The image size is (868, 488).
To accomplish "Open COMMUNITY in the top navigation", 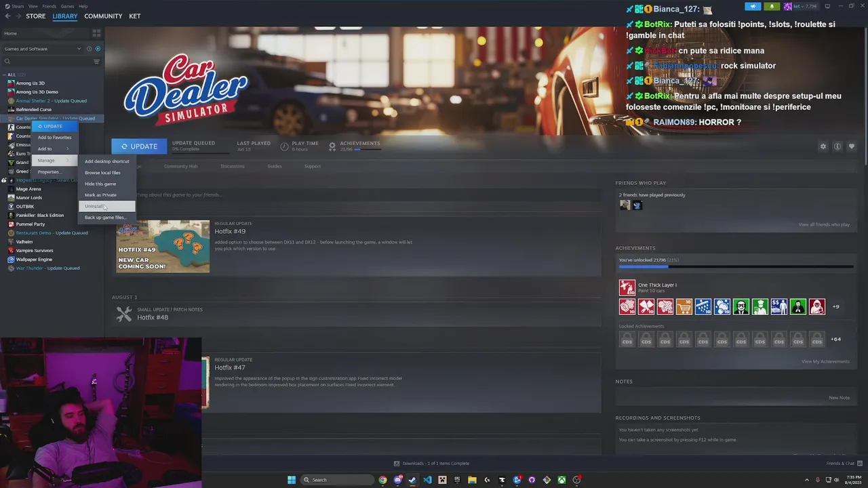I will coord(103,16).
